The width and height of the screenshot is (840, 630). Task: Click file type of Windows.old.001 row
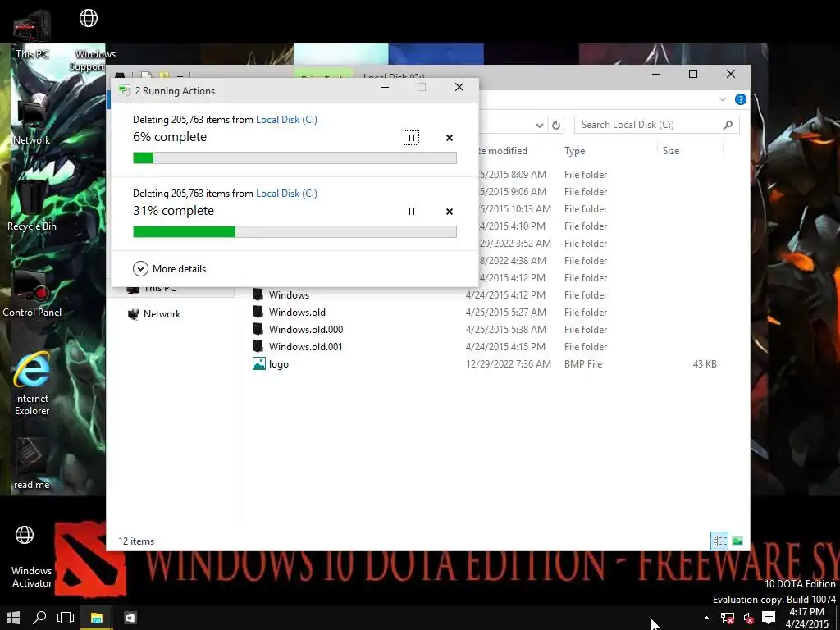(x=586, y=347)
